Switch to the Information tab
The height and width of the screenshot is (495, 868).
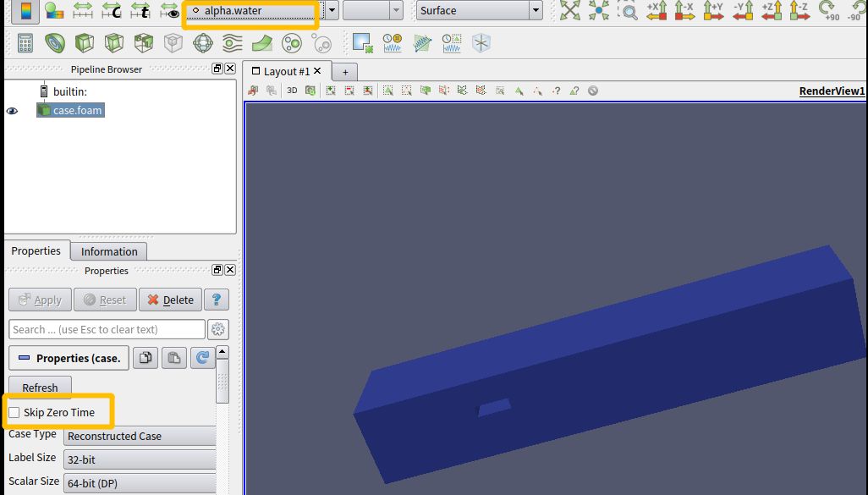point(109,251)
